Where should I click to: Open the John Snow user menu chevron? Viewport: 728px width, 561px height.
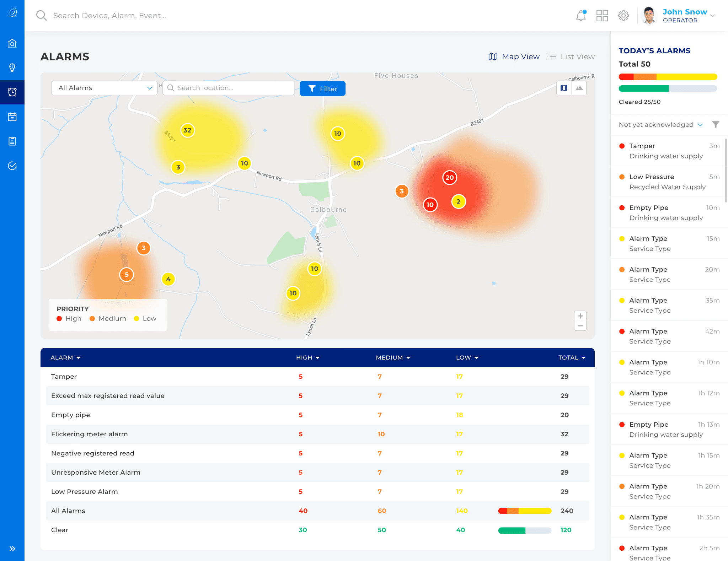point(712,16)
